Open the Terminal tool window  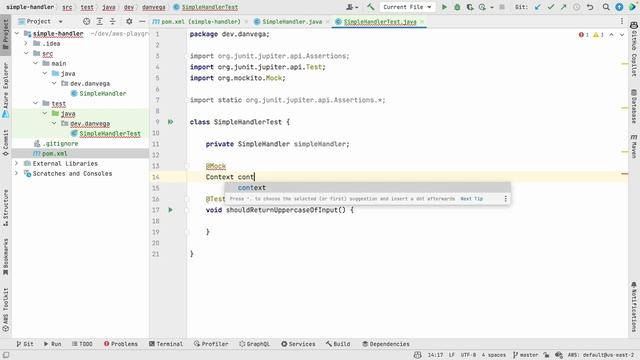tap(166, 344)
